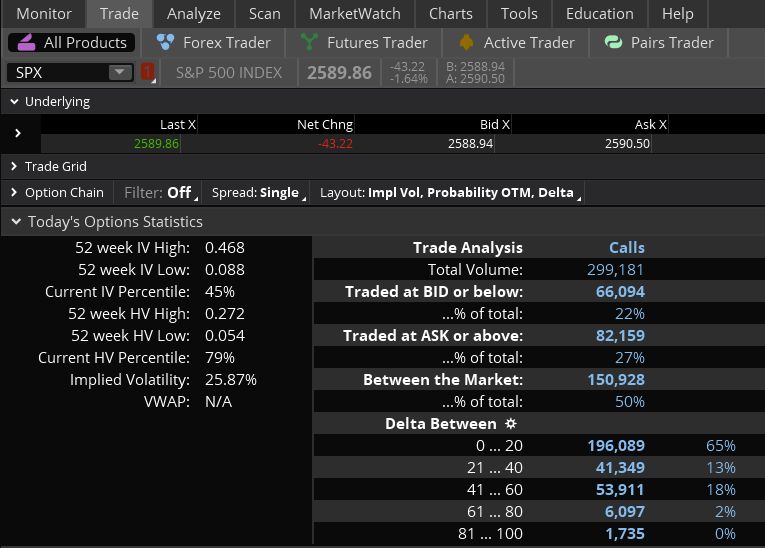
Task: Switch to the Charts tab
Action: click(x=450, y=14)
